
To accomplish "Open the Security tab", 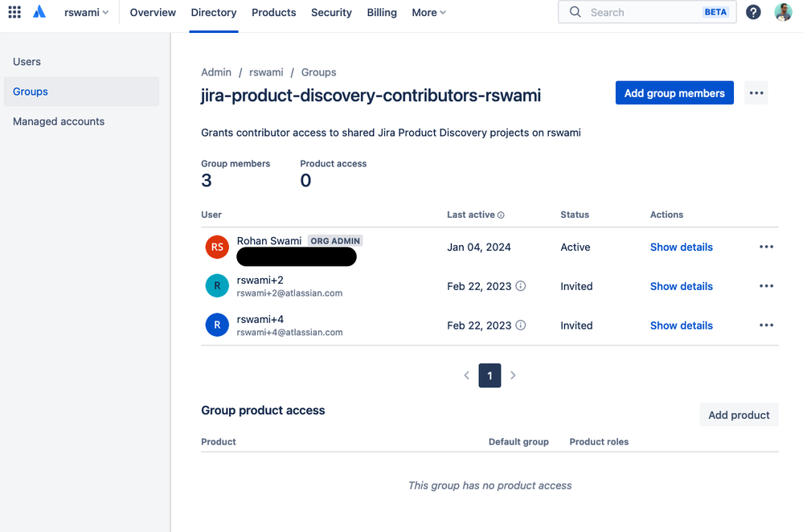I will click(x=331, y=12).
